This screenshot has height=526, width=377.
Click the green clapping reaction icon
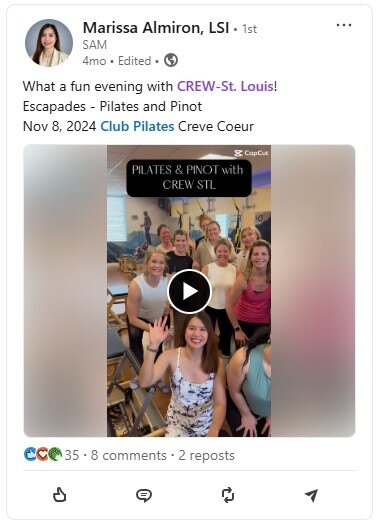tap(55, 455)
